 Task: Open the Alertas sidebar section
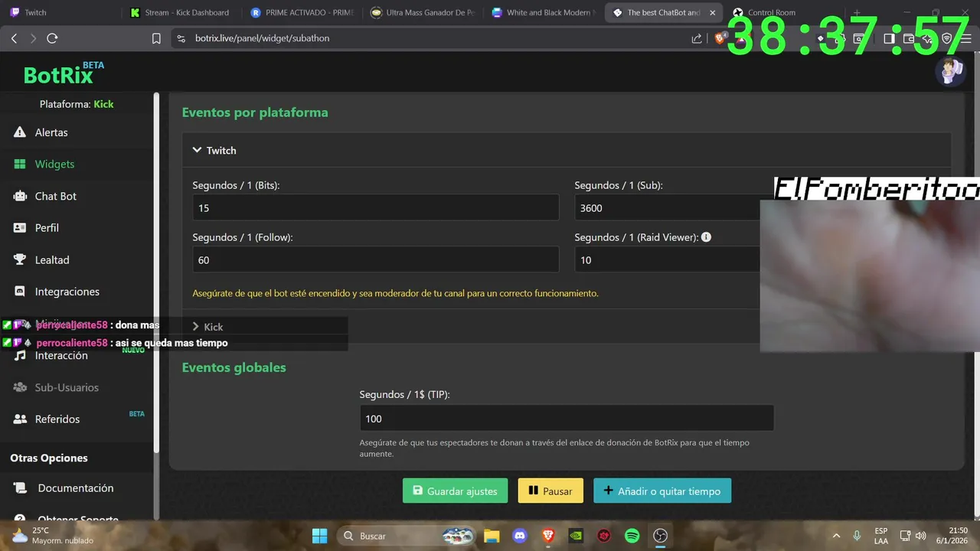[51, 132]
